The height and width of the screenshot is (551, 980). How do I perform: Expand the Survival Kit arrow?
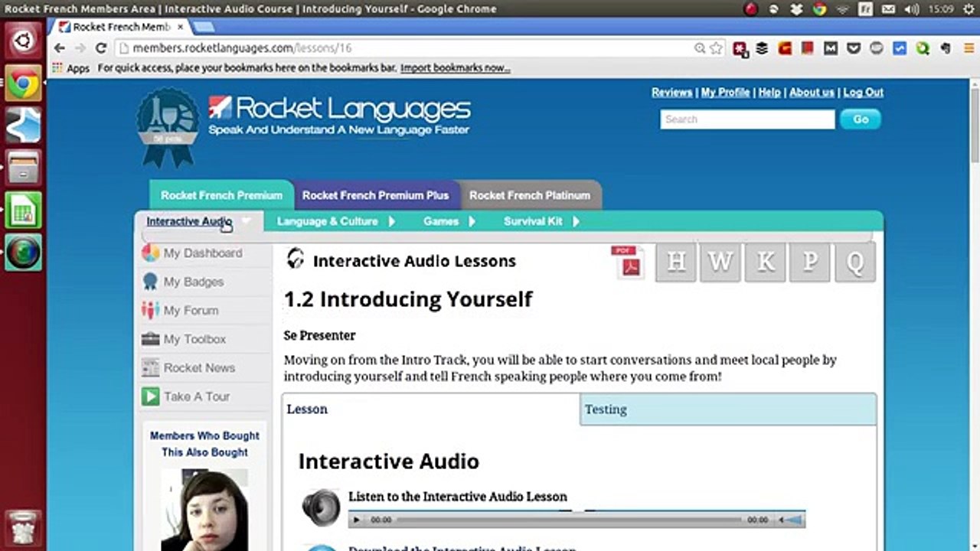pos(576,221)
